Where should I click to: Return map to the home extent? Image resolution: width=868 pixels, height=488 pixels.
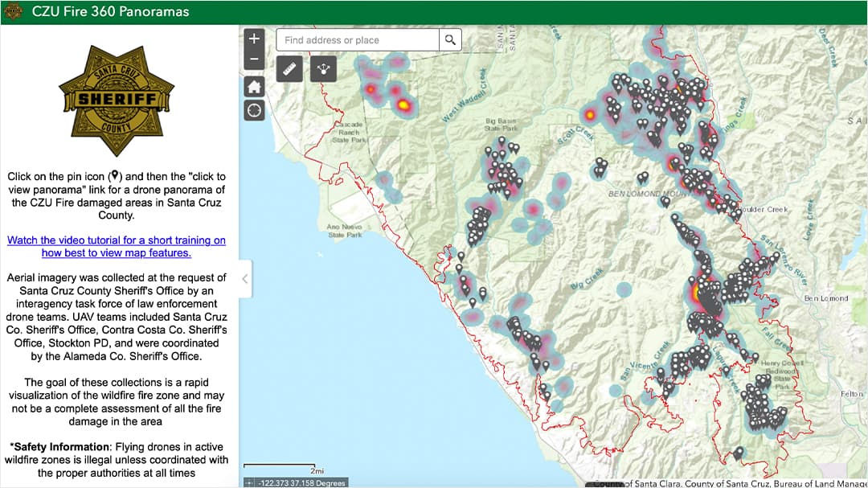(254, 87)
